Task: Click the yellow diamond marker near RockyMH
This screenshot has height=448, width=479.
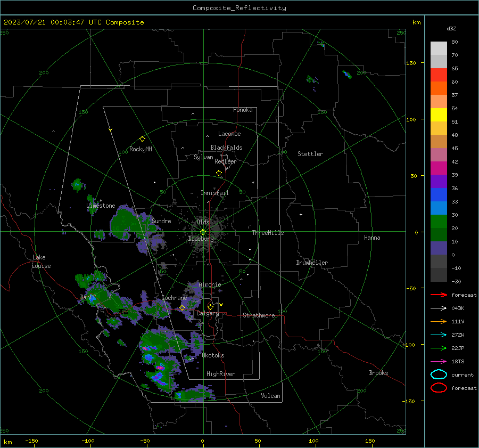Action: coord(142,139)
